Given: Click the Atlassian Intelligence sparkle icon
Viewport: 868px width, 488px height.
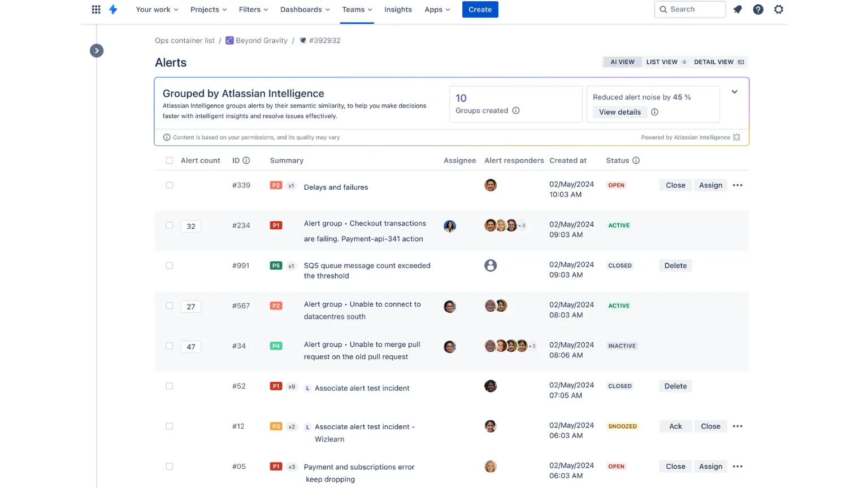Looking at the screenshot, I should [x=736, y=137].
